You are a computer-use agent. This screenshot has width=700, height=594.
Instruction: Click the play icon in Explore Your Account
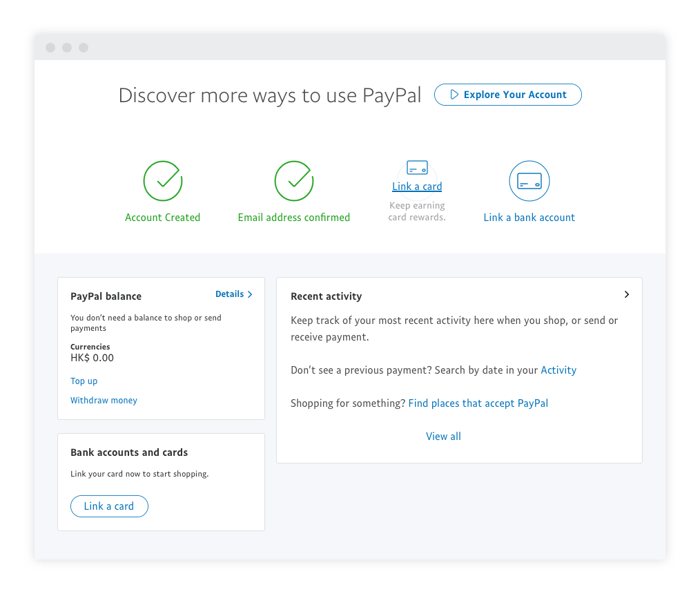454,95
